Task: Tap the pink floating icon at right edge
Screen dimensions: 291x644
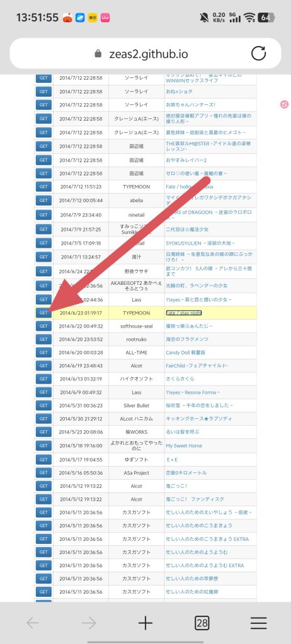Action: [x=284, y=104]
